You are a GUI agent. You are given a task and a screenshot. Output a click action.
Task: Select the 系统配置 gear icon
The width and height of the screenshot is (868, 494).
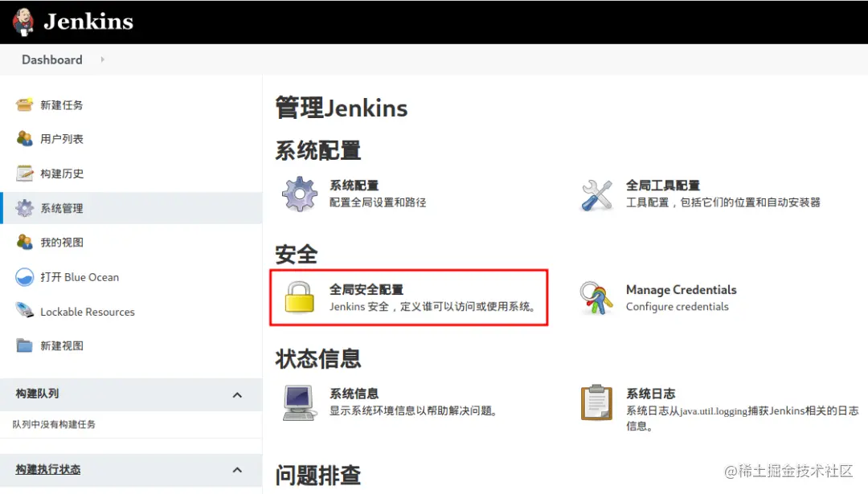click(x=297, y=194)
